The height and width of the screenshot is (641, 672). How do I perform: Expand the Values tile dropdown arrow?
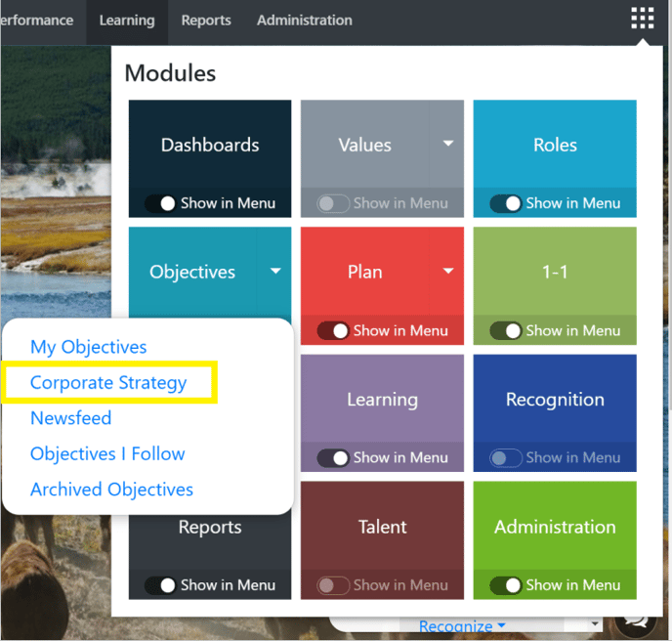[448, 144]
